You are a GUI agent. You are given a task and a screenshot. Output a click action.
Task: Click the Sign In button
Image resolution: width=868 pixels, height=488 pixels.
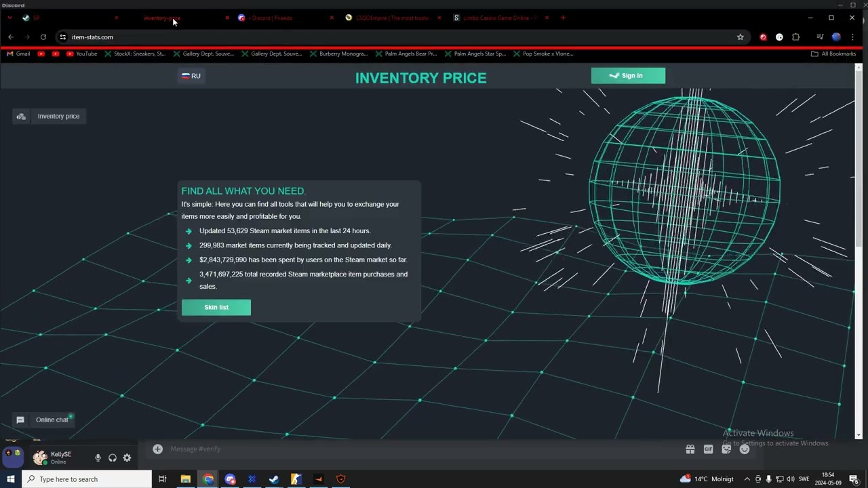(628, 76)
